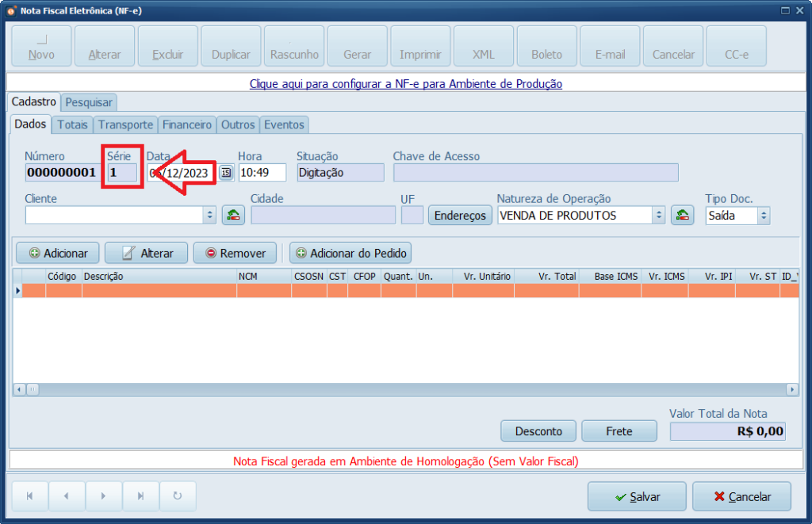Go to the first record navigation arrow

[30, 496]
